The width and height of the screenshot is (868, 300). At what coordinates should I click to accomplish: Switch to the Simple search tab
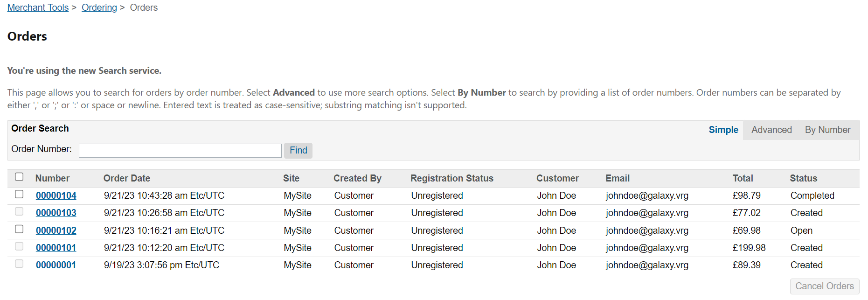coord(723,130)
